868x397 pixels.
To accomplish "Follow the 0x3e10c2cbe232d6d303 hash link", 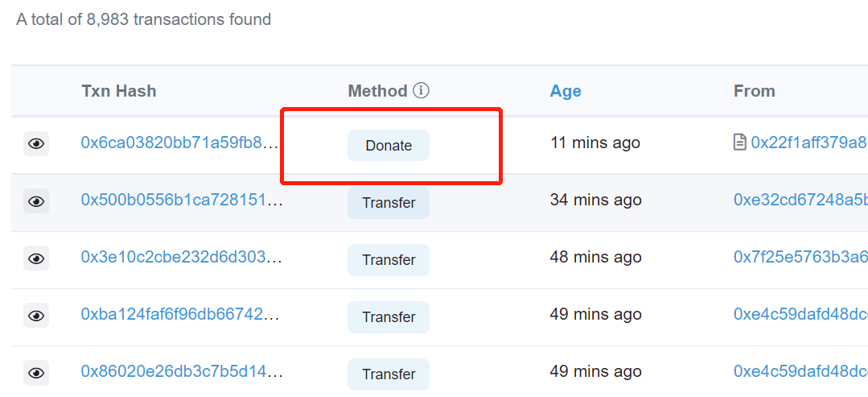I will 182,257.
